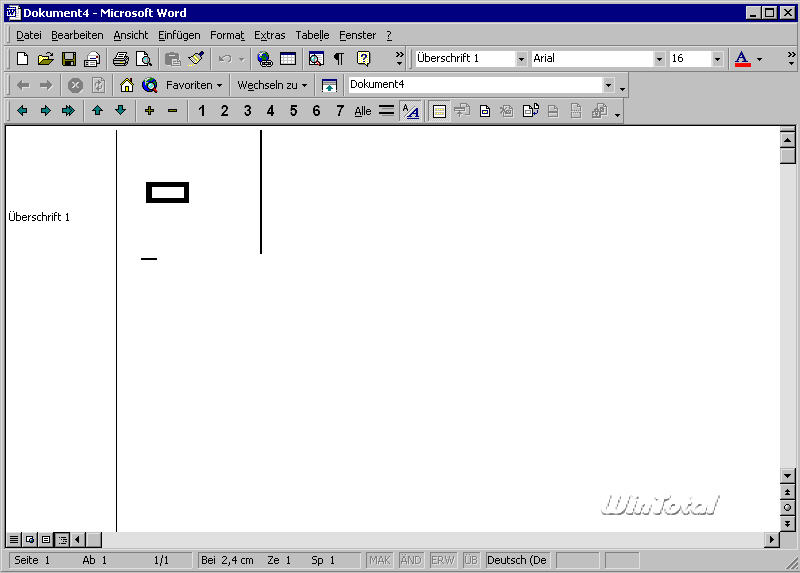Open the Bearbeiten menu
This screenshot has height=573, width=800.
(x=77, y=35)
